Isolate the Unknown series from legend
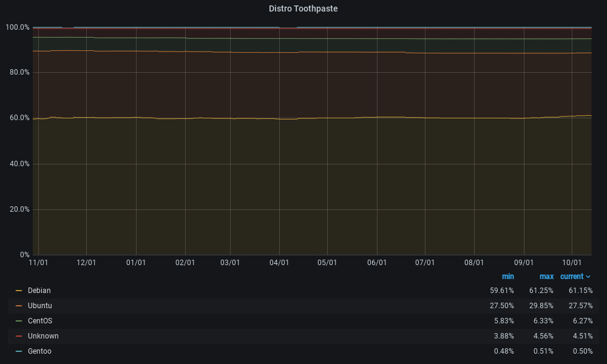This screenshot has width=607, height=364. click(x=43, y=336)
